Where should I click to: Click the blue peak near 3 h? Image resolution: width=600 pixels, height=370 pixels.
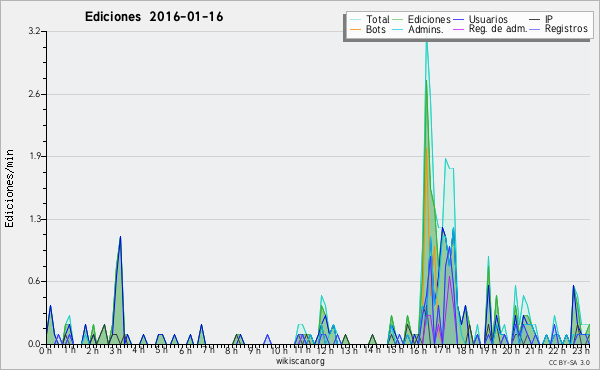pos(120,237)
